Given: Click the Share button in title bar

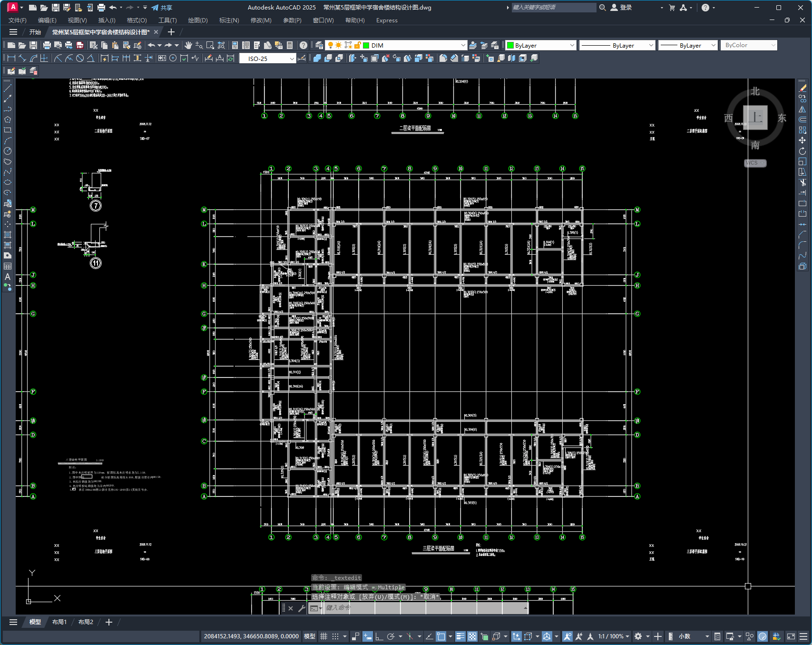Looking at the screenshot, I should point(162,8).
